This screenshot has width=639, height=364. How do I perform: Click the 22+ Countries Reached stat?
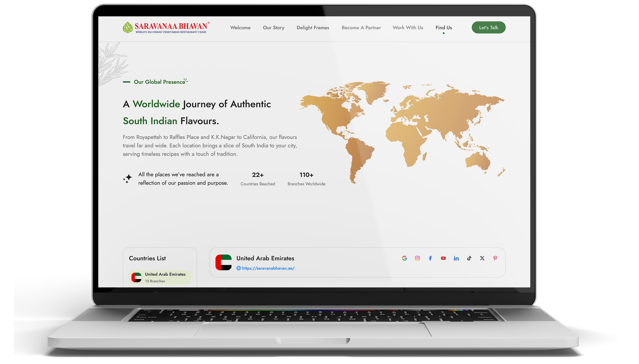pyautogui.click(x=258, y=179)
